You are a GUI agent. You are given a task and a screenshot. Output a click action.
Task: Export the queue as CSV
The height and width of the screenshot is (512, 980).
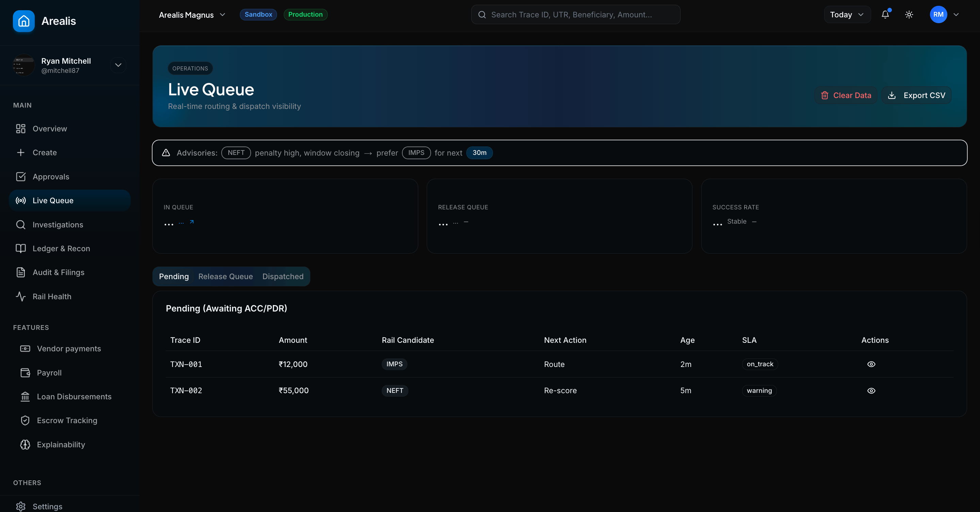[x=916, y=95]
